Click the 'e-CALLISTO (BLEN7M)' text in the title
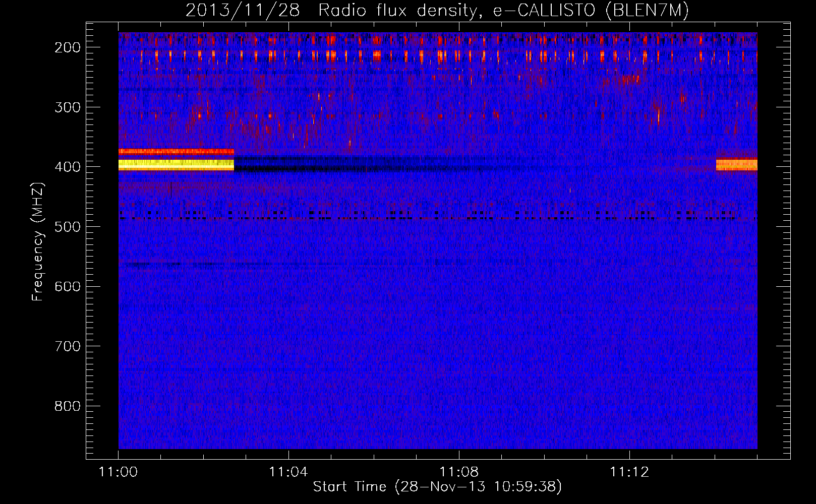The height and width of the screenshot is (504, 816). [x=591, y=10]
